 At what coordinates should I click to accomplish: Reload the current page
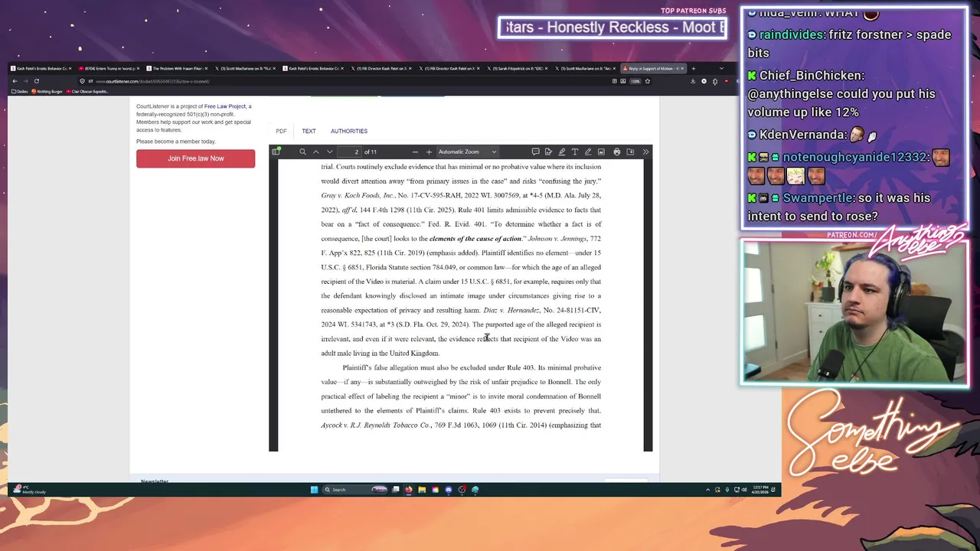click(x=36, y=80)
